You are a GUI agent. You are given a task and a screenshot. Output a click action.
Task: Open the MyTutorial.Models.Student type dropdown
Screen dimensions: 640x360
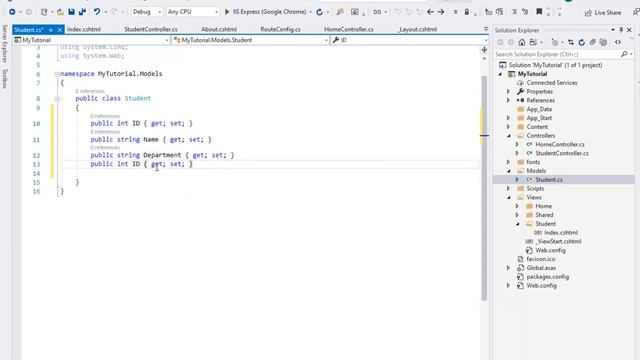pyautogui.click(x=251, y=40)
